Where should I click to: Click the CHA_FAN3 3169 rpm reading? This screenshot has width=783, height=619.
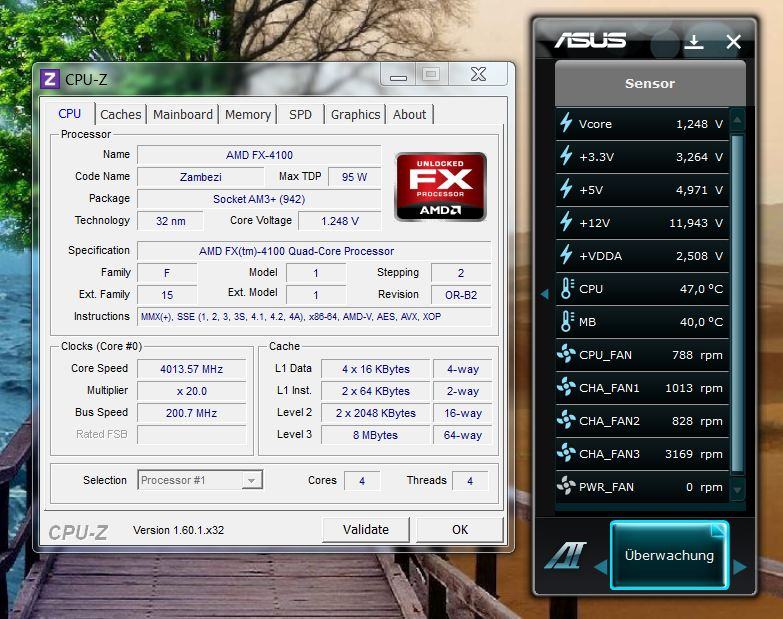click(694, 454)
